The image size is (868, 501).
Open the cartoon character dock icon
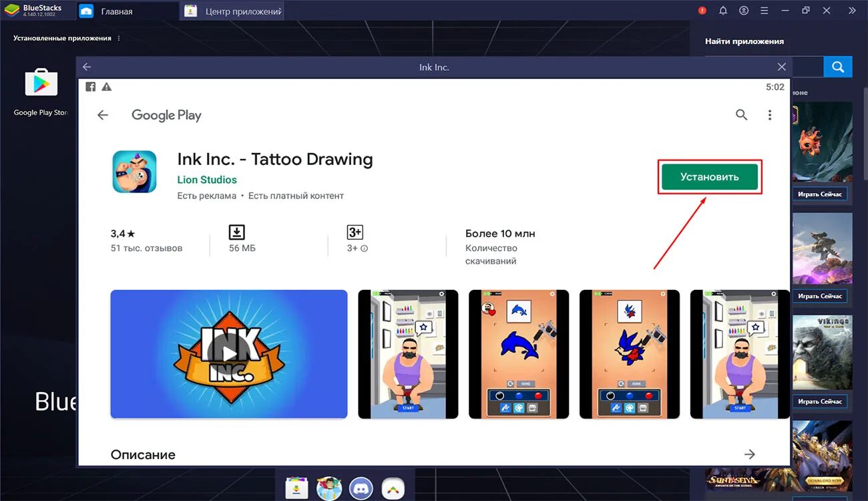click(x=329, y=488)
